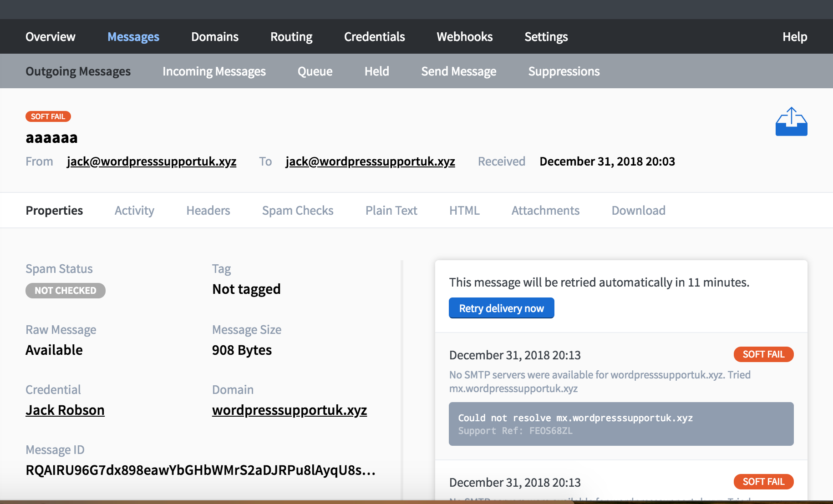Open the Webhooks section

coord(464,36)
